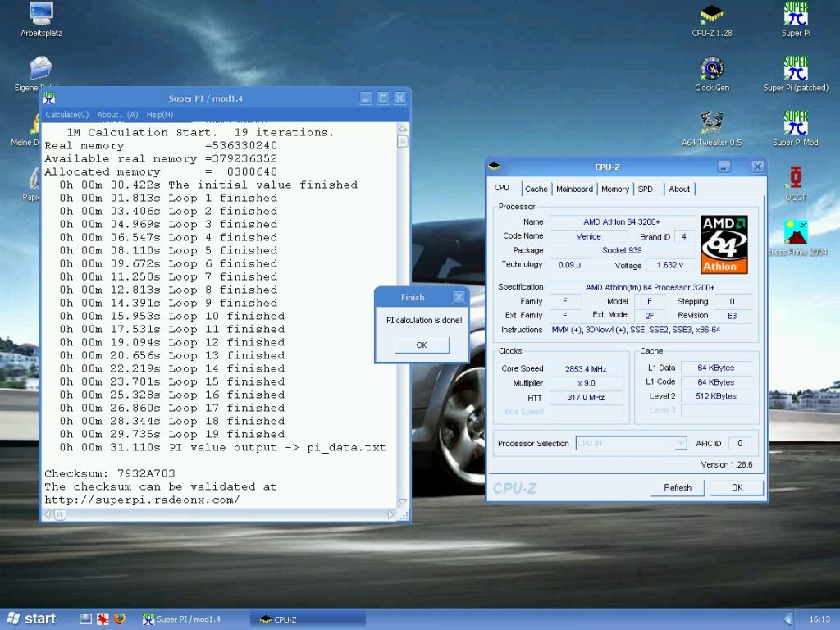Click the Loop 19 finished line
This screenshot has height=630, width=840.
click(x=172, y=435)
